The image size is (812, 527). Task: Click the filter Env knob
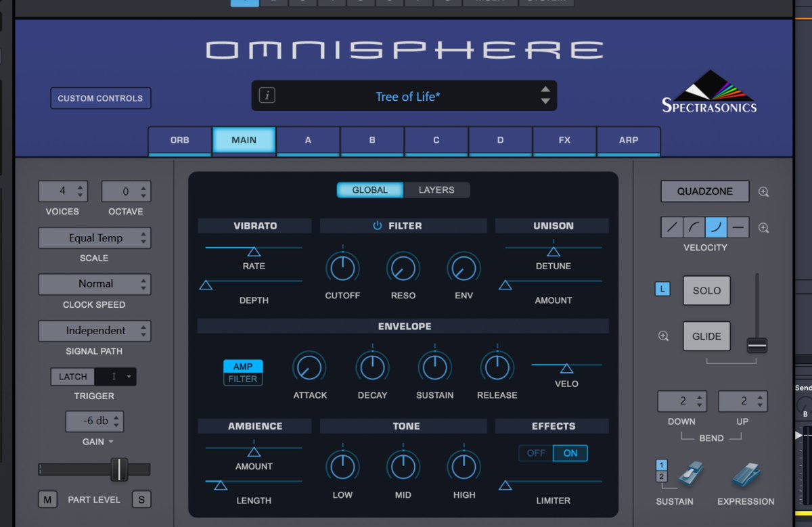(x=464, y=268)
